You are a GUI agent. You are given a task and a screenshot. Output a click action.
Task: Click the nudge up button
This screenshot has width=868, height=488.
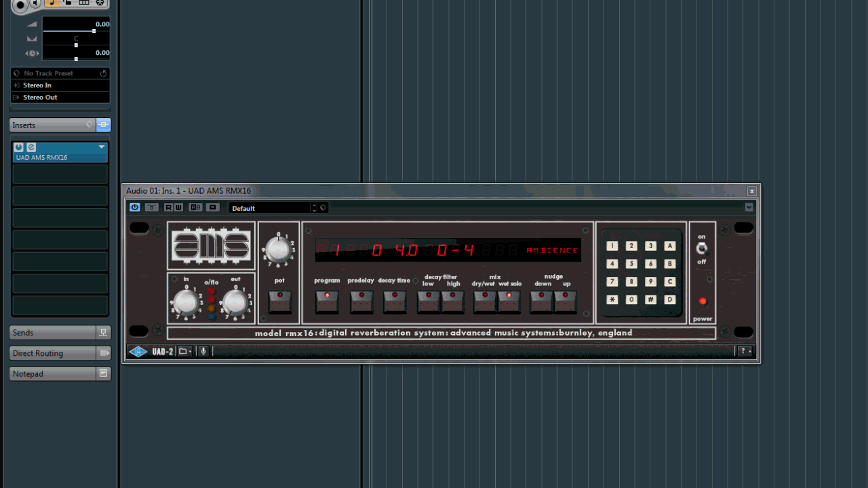coord(566,302)
